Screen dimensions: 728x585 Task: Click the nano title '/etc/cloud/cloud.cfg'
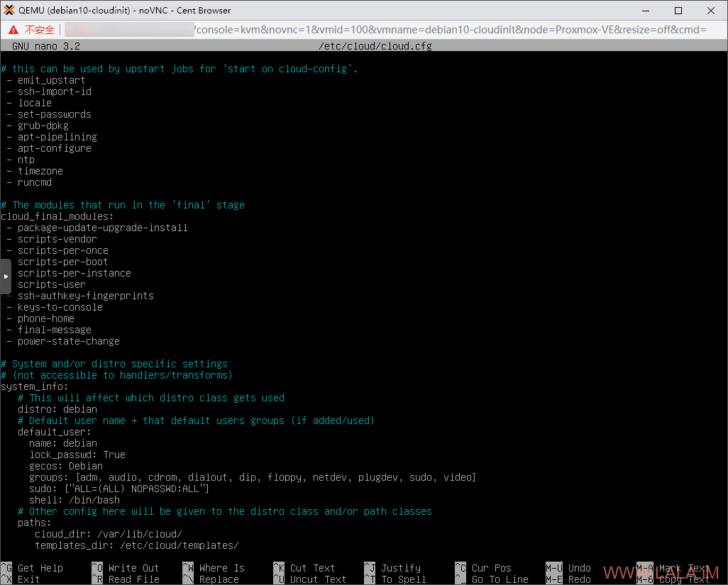tap(375, 46)
